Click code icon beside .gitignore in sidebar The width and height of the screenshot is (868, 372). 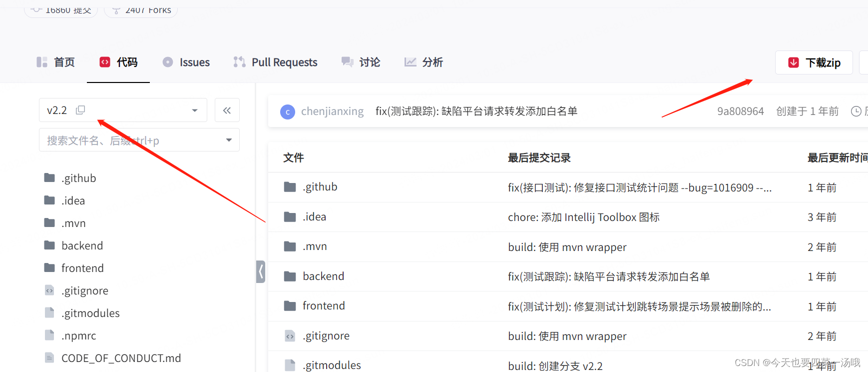[49, 290]
